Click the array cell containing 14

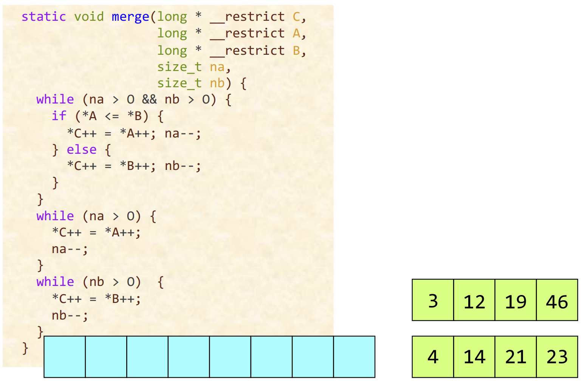pos(474,357)
